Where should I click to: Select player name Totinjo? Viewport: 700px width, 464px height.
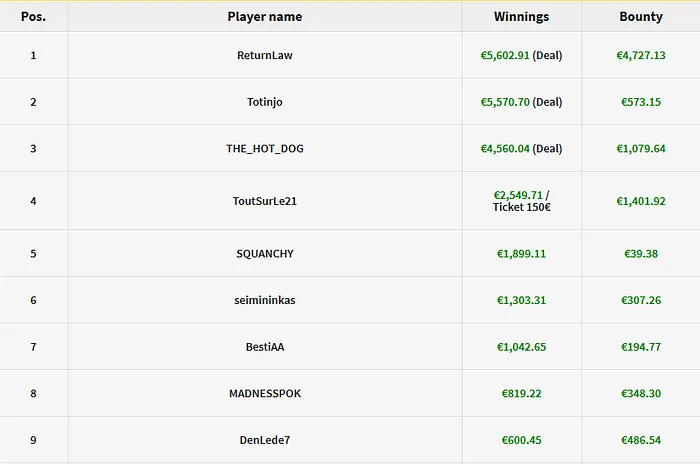click(265, 102)
